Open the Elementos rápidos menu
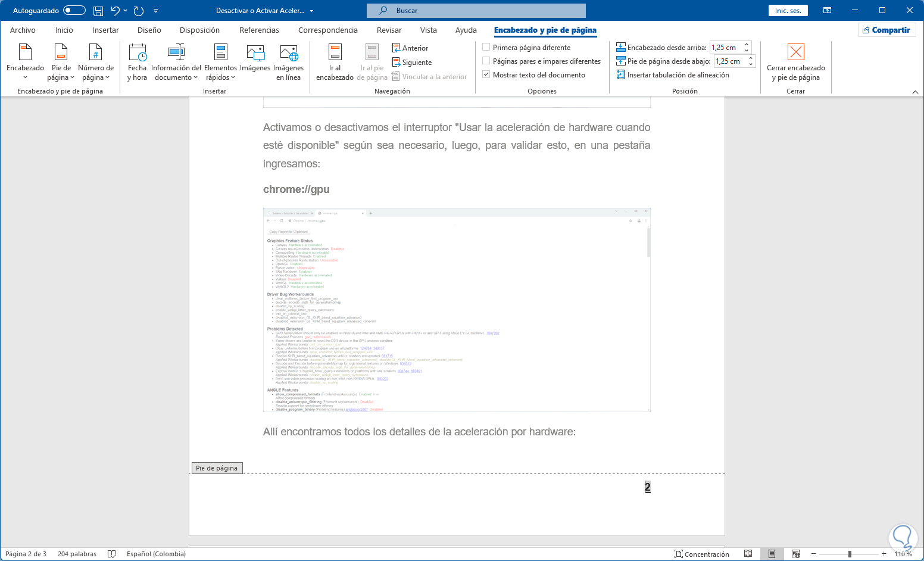The image size is (924, 561). point(220,61)
